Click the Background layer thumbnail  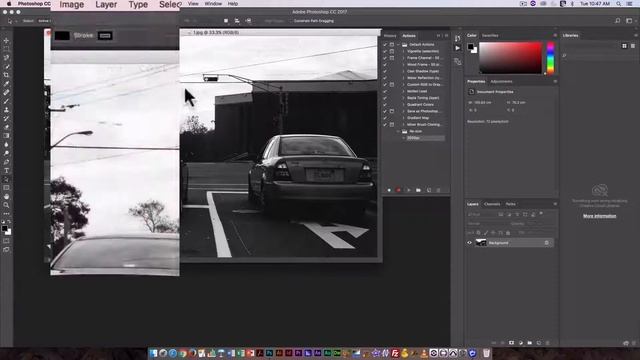tap(481, 243)
